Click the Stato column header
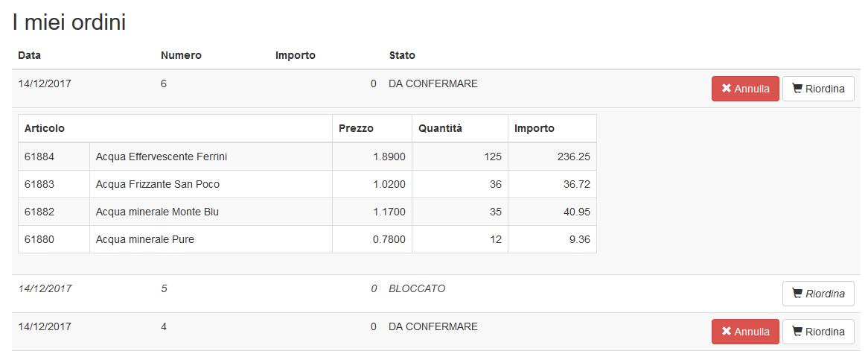Image resolution: width=868 pixels, height=354 pixels. (x=402, y=55)
